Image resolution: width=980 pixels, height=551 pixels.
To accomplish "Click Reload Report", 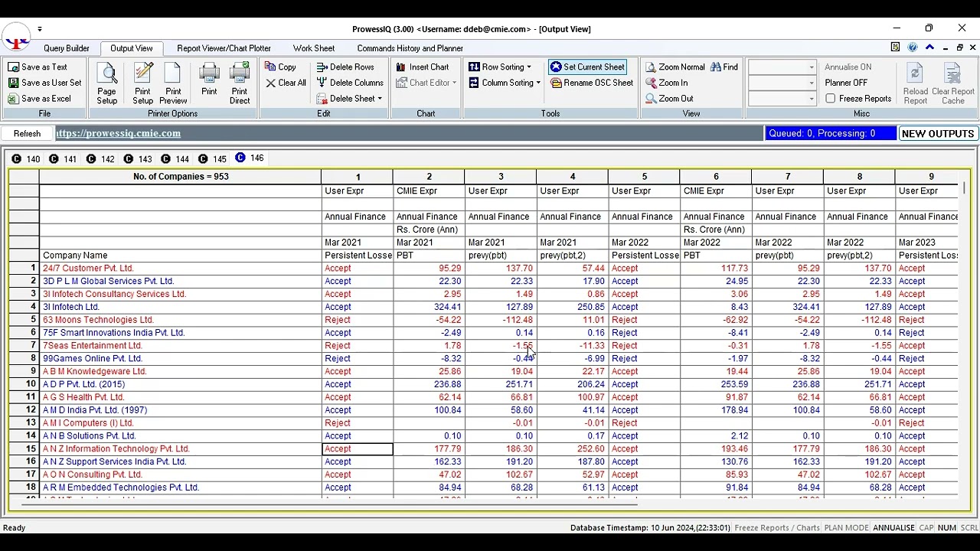I will click(915, 84).
